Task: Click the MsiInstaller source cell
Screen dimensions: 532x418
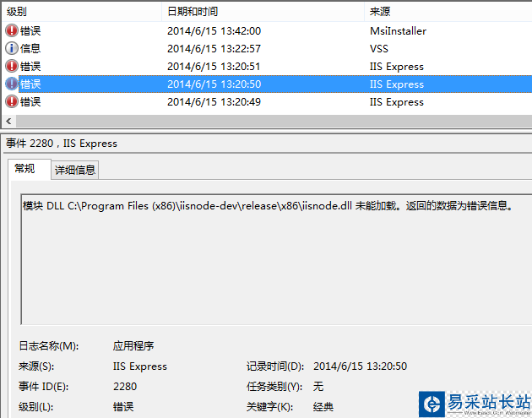Action: (x=398, y=31)
